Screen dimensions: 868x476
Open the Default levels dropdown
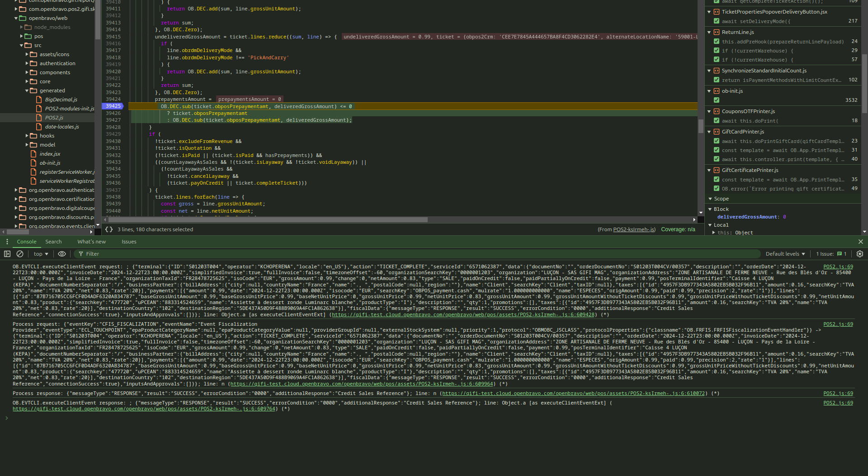tap(785, 254)
